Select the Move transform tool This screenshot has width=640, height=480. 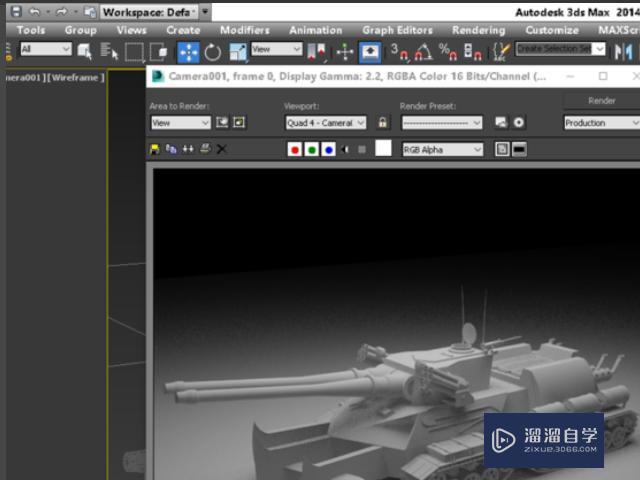pos(188,51)
